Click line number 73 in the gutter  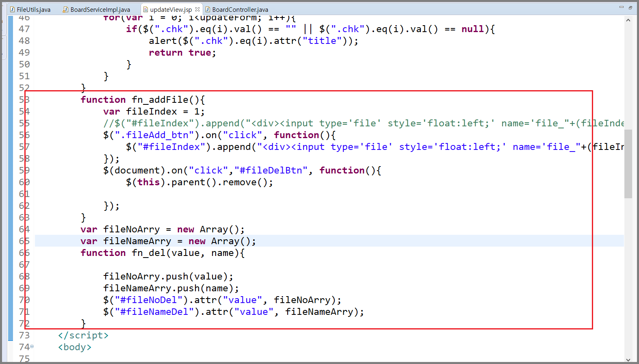[24, 335]
